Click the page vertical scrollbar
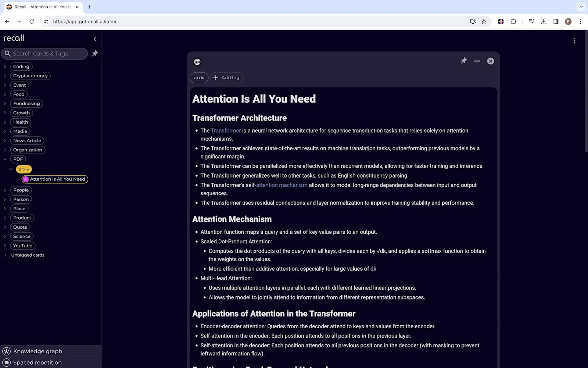 point(586,92)
